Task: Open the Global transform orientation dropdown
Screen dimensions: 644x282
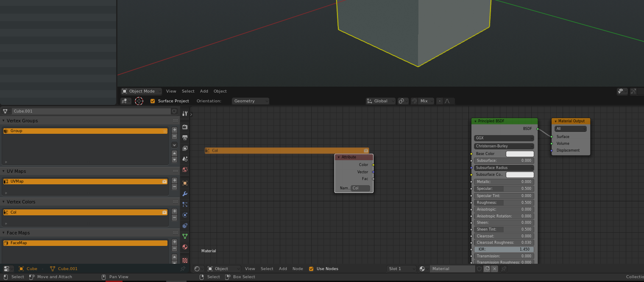Action: (381, 101)
